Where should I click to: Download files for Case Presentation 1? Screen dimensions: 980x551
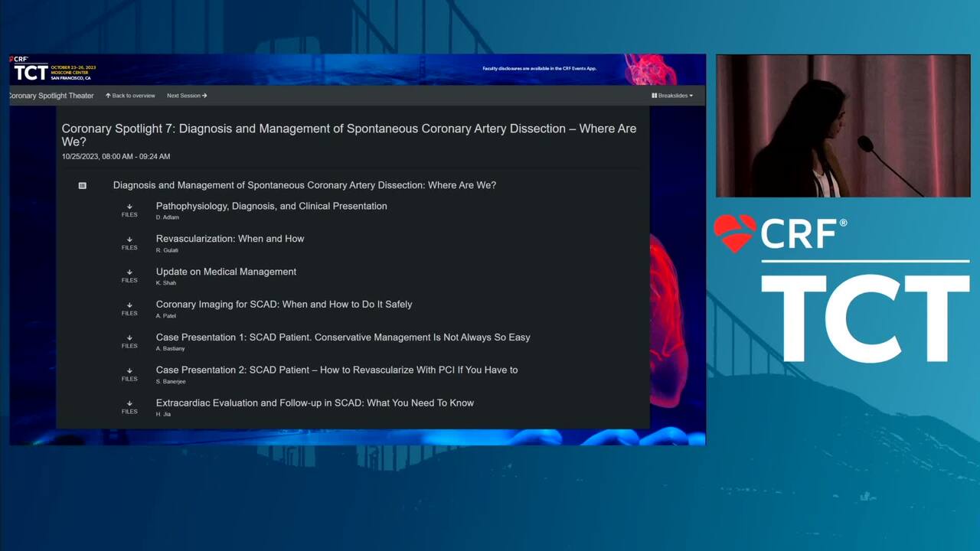click(129, 342)
